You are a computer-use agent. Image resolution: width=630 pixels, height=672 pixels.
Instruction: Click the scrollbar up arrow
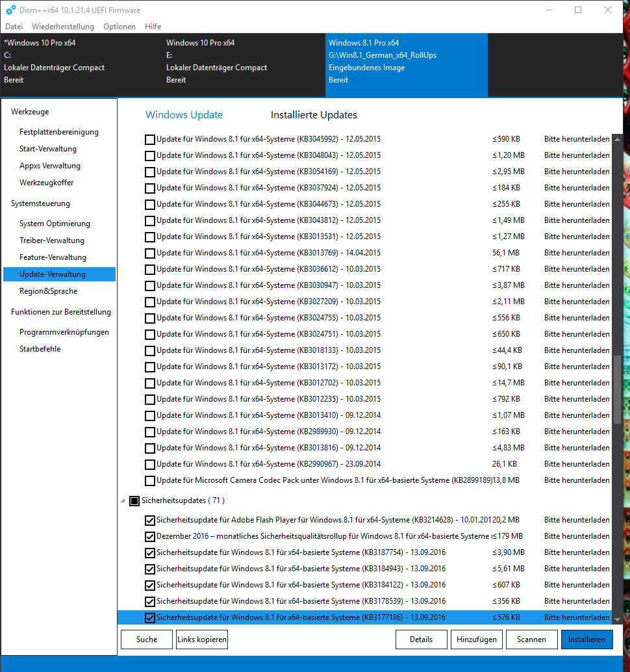[x=617, y=139]
